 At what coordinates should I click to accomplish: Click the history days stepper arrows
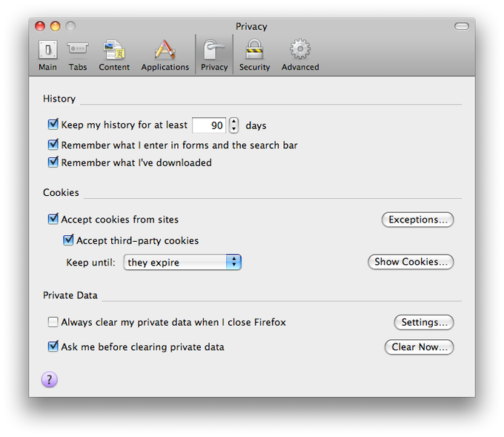click(233, 125)
